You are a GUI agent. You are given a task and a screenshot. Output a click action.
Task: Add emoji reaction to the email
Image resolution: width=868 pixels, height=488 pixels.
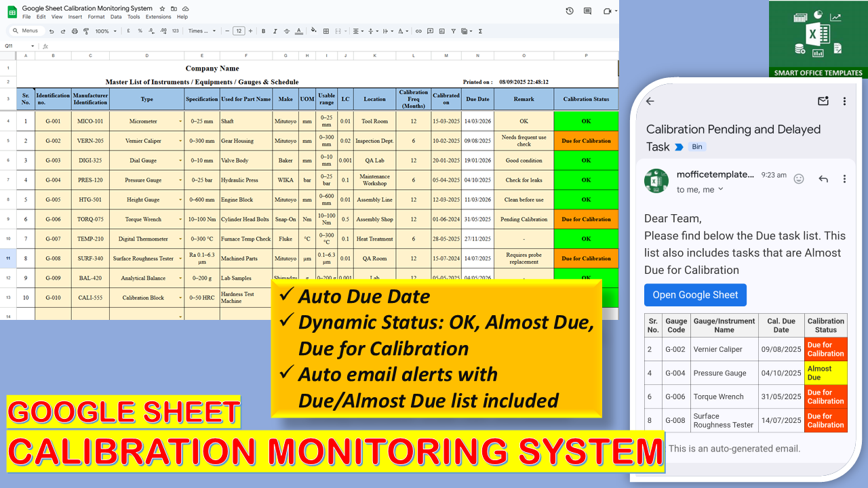(799, 179)
